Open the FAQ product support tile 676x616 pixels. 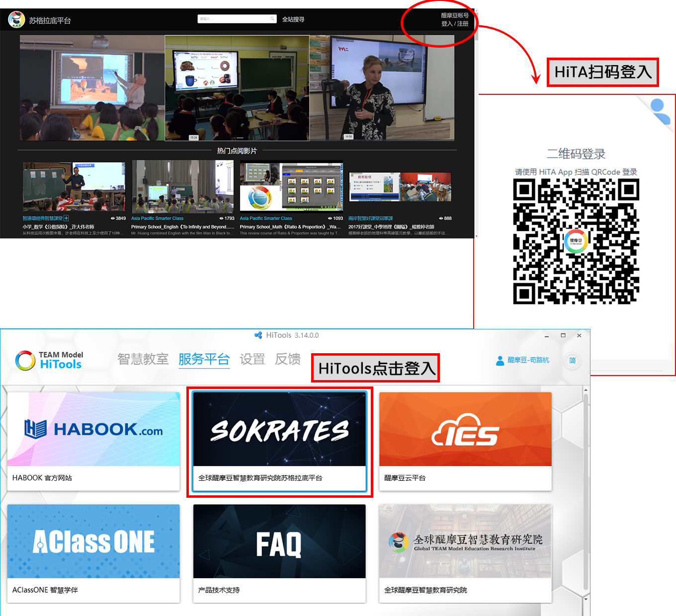point(279,553)
